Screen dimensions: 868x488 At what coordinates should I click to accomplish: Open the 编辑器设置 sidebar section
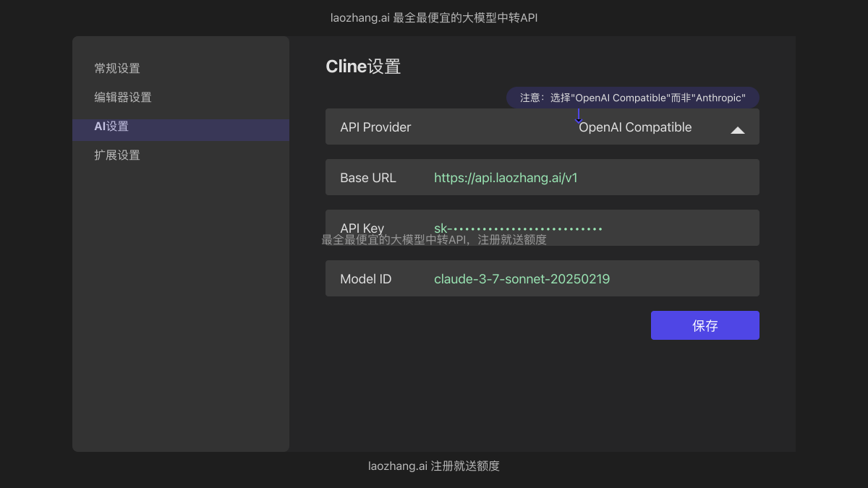click(123, 98)
